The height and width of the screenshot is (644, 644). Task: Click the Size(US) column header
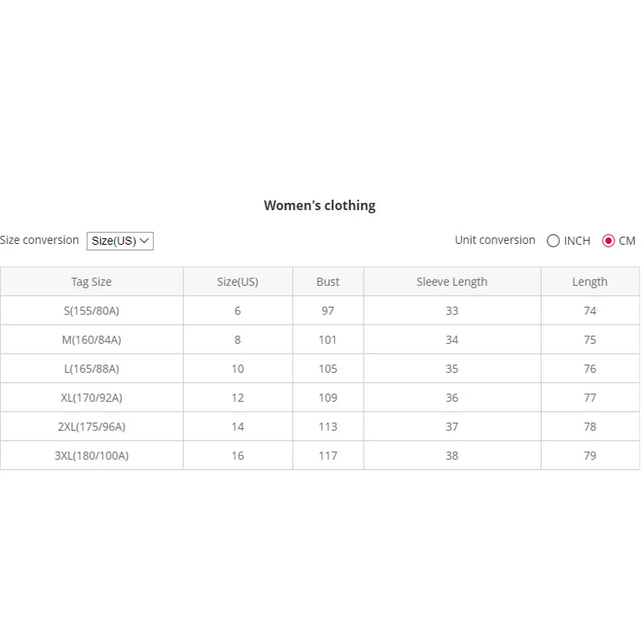(237, 282)
